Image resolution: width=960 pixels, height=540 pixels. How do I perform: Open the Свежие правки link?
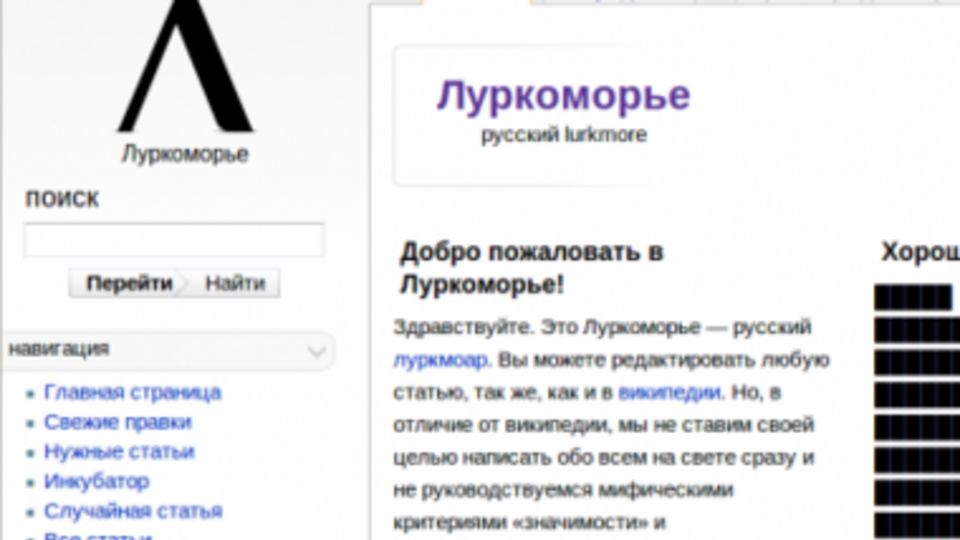point(118,422)
